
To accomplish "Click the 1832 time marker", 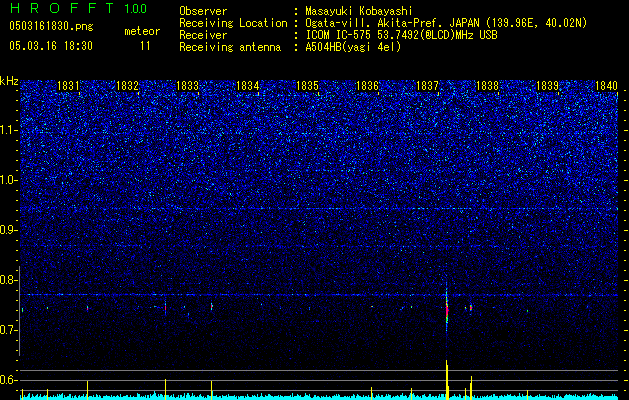I will point(127,86).
